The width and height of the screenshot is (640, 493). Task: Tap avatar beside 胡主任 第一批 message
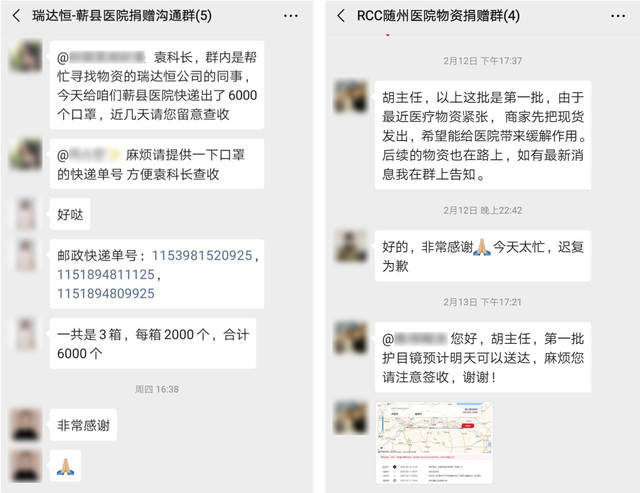click(x=350, y=96)
